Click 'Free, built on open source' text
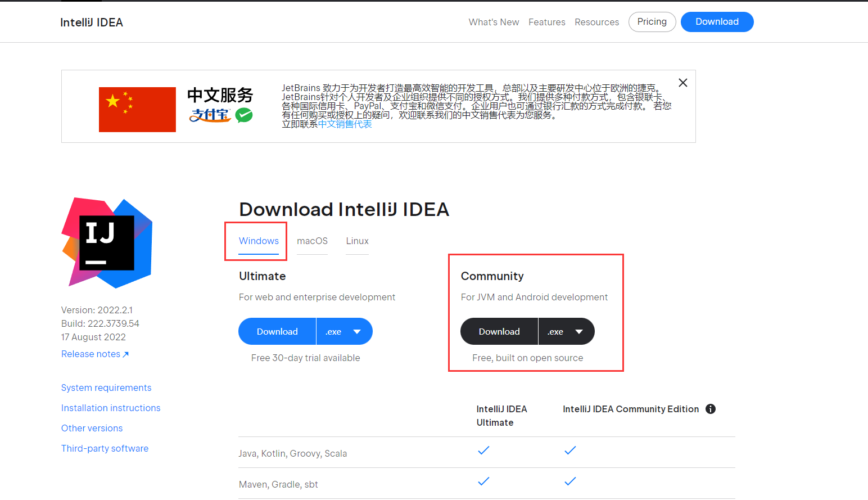This screenshot has height=500, width=868. click(x=527, y=358)
